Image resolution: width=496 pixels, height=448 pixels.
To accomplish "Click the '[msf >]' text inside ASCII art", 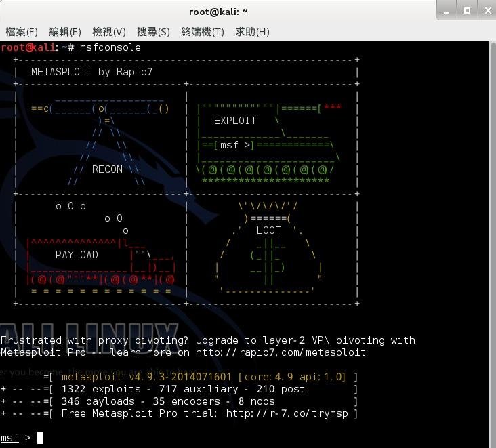I will tap(234, 145).
